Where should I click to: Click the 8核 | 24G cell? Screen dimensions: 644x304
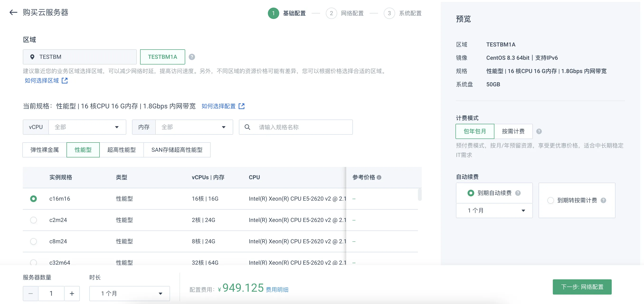(x=204, y=241)
